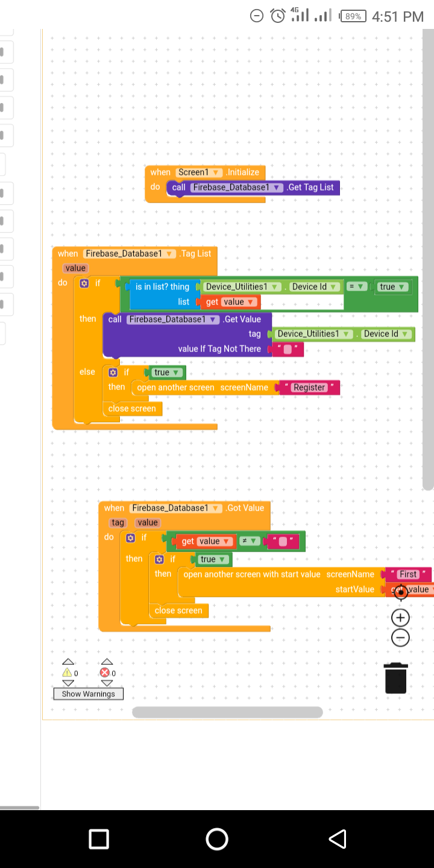Image resolution: width=434 pixels, height=868 pixels.
Task: Go to next error with down arrow
Action: 107,684
